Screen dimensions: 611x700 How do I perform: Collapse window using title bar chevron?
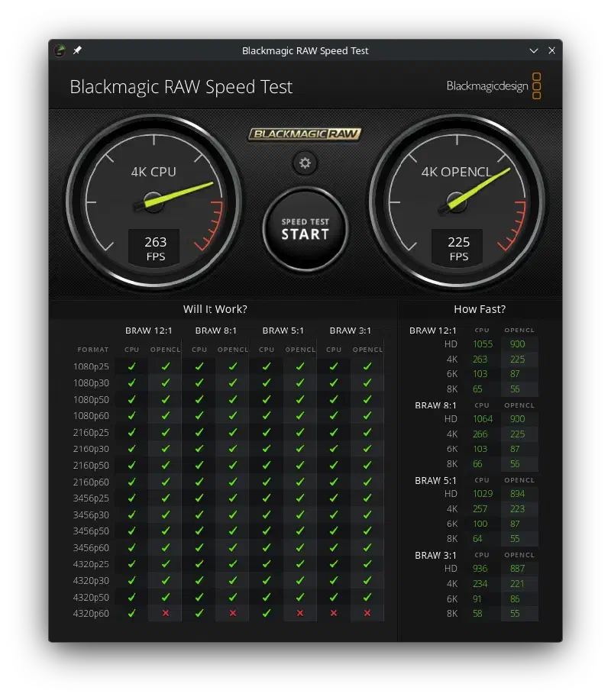click(x=534, y=50)
